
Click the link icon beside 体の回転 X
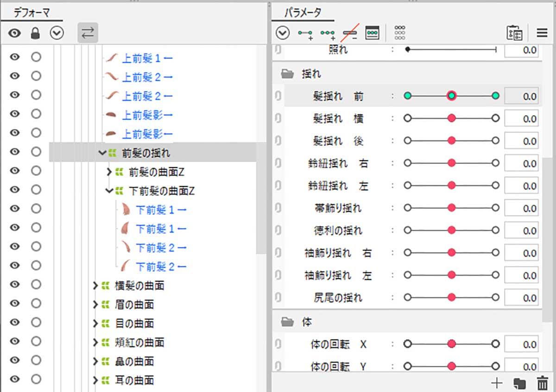[278, 344]
